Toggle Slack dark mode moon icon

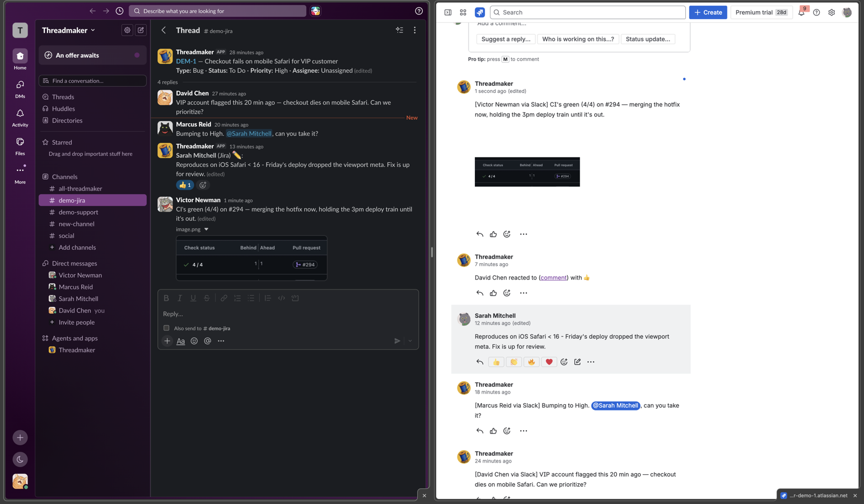pos(20,459)
